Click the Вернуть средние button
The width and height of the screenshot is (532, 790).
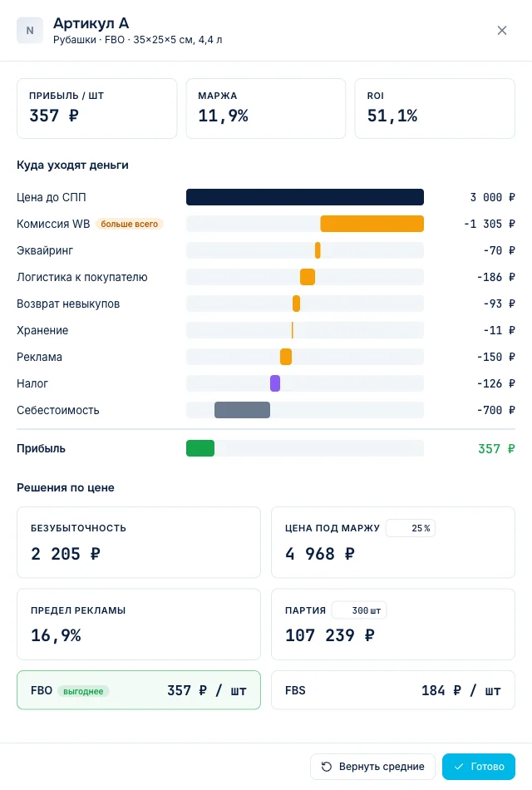tap(372, 767)
